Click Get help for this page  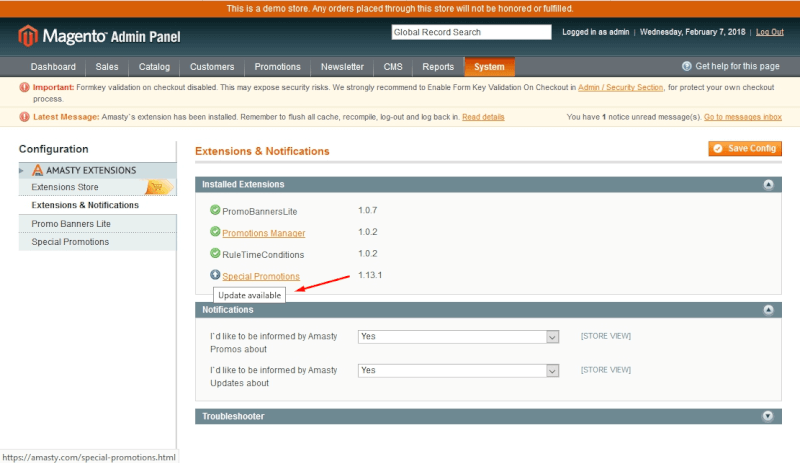(737, 66)
